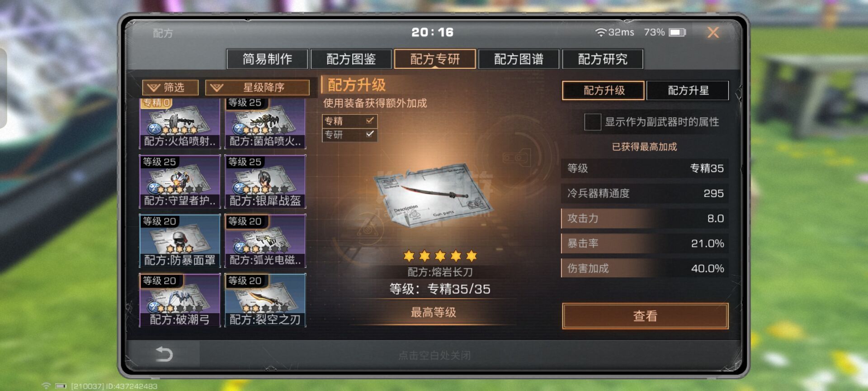Viewport: 868px width, 391px height.
Task: Select the 配方:裂空之刃 blade recipe
Action: coord(265,300)
